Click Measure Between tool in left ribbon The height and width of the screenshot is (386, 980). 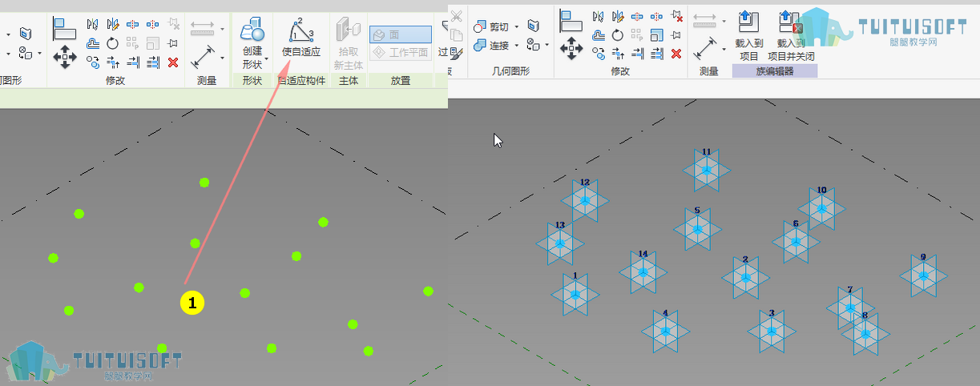pyautogui.click(x=203, y=29)
